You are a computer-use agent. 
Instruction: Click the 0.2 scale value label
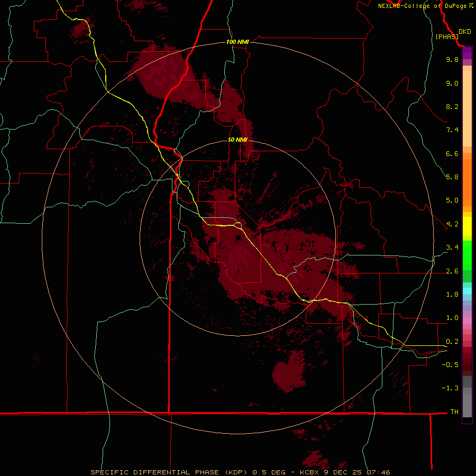[452, 342]
